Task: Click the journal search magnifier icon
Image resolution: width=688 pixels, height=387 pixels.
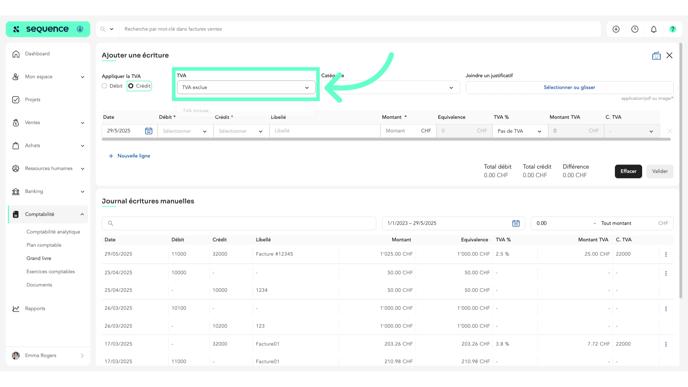Action: (x=111, y=223)
